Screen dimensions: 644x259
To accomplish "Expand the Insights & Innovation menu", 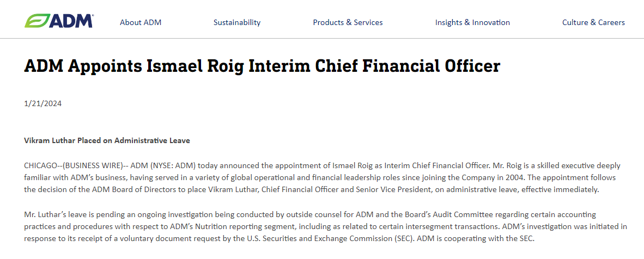I will pos(472,22).
